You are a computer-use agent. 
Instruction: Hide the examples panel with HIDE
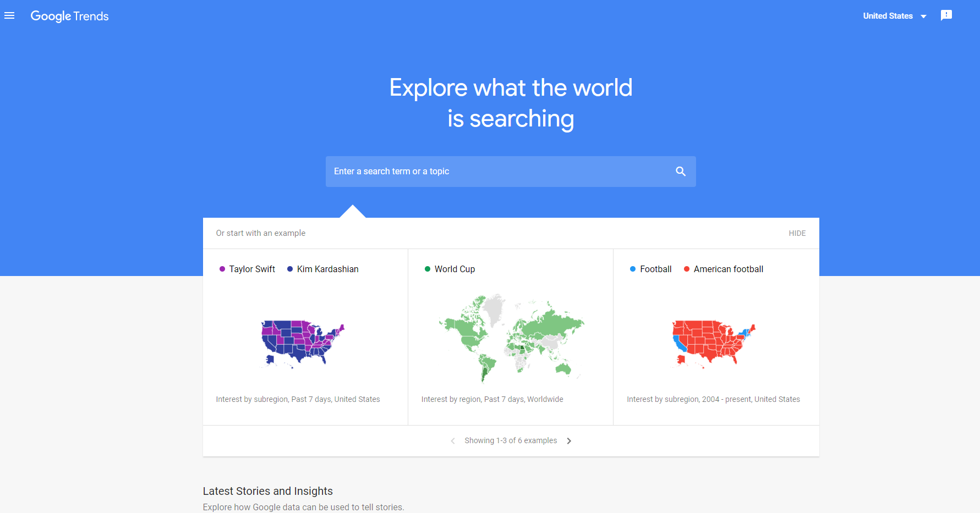797,233
